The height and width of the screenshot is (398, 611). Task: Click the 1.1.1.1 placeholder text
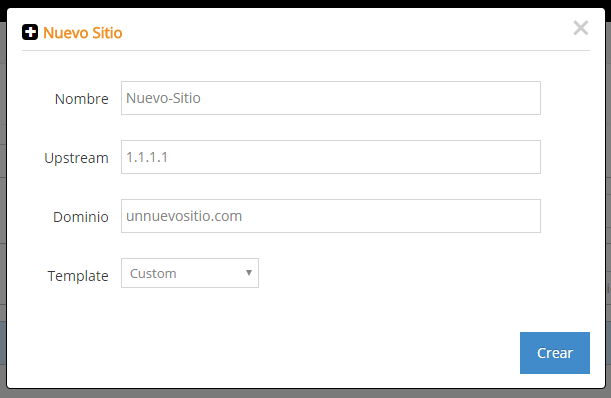tap(147, 157)
